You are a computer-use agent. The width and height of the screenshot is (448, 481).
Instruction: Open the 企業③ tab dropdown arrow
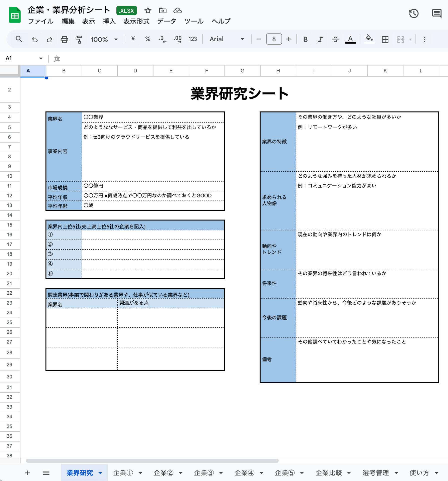pyautogui.click(x=221, y=473)
